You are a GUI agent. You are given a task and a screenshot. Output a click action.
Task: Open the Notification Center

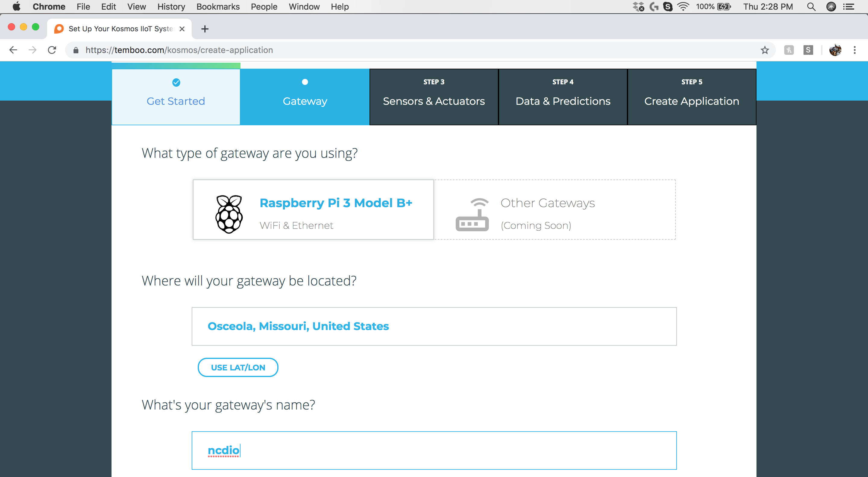(x=848, y=7)
